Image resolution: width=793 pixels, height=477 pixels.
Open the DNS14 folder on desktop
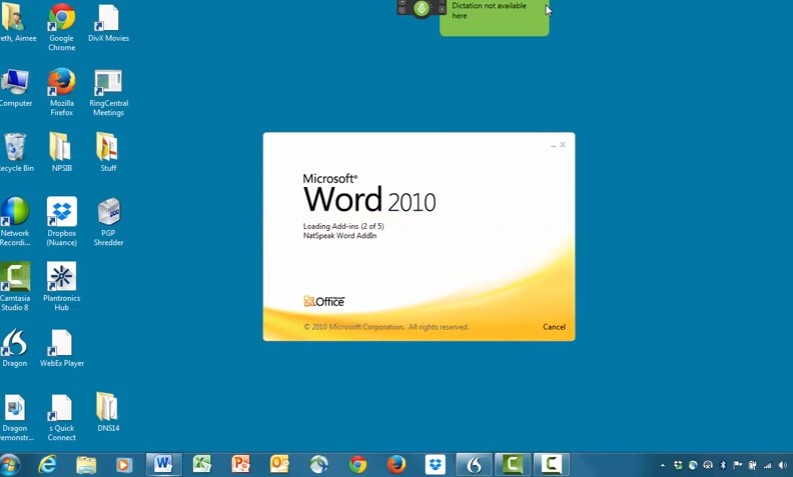pyautogui.click(x=108, y=412)
